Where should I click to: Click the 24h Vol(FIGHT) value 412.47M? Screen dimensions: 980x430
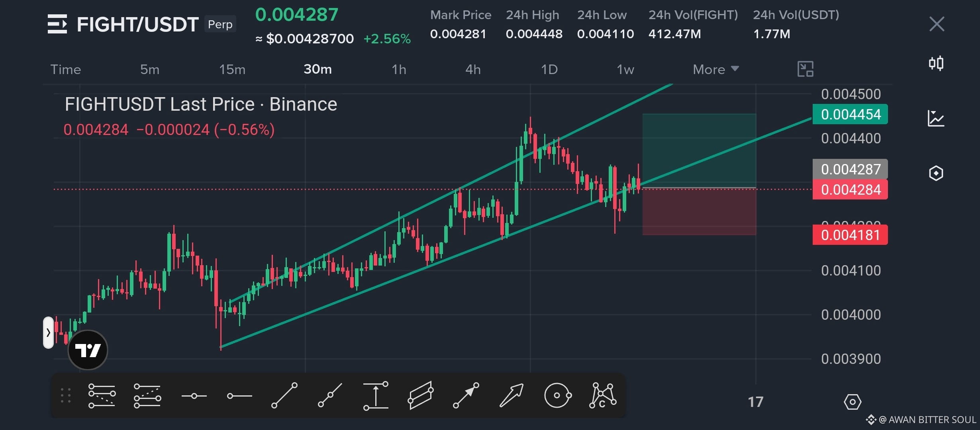click(x=674, y=34)
